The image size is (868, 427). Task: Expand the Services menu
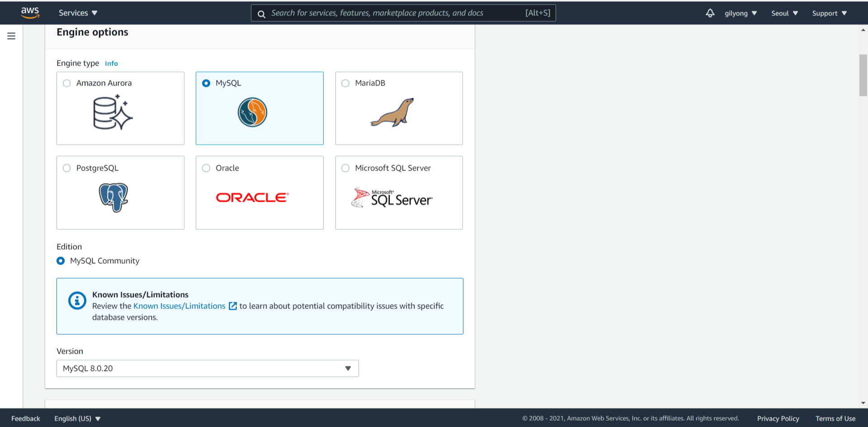78,13
